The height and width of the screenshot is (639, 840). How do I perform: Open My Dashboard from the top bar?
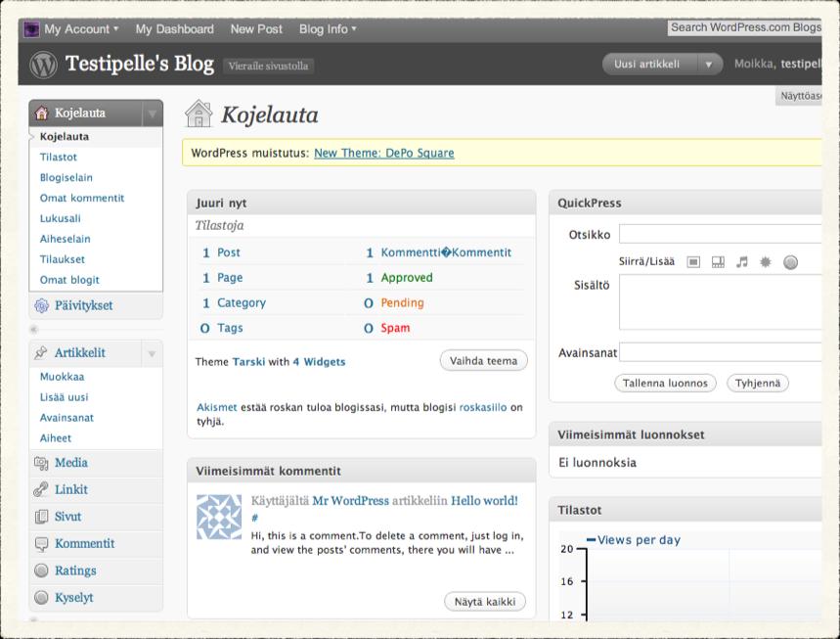click(x=175, y=29)
